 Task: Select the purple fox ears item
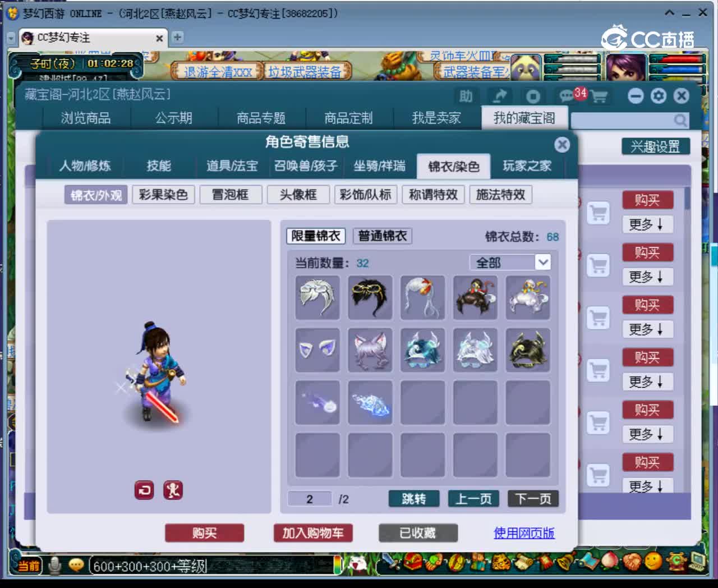click(317, 350)
